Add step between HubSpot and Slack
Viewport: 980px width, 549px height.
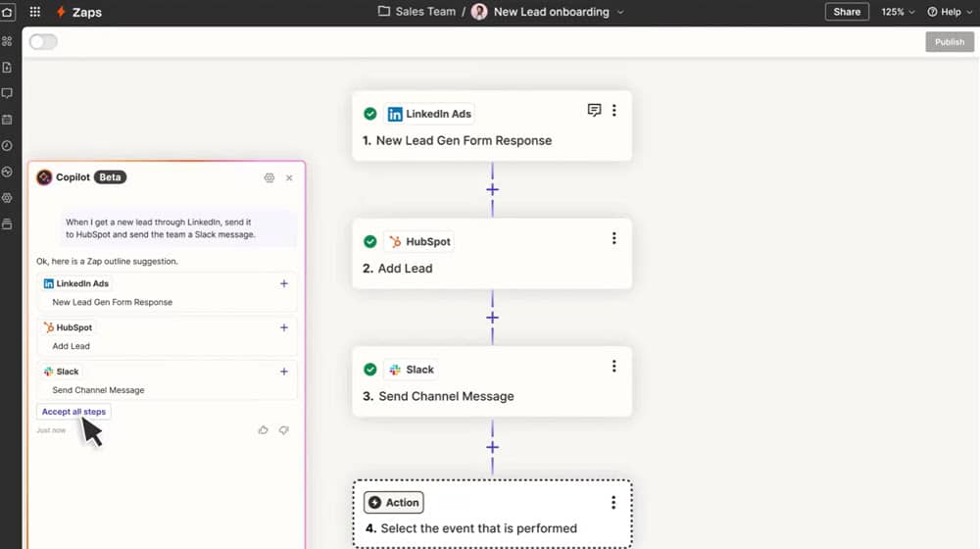tap(493, 318)
